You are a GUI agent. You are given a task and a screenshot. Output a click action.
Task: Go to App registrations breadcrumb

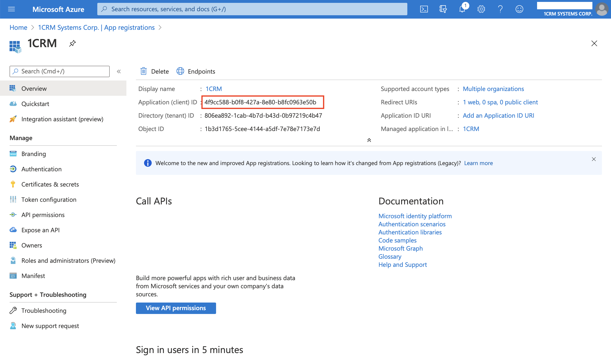coord(96,27)
